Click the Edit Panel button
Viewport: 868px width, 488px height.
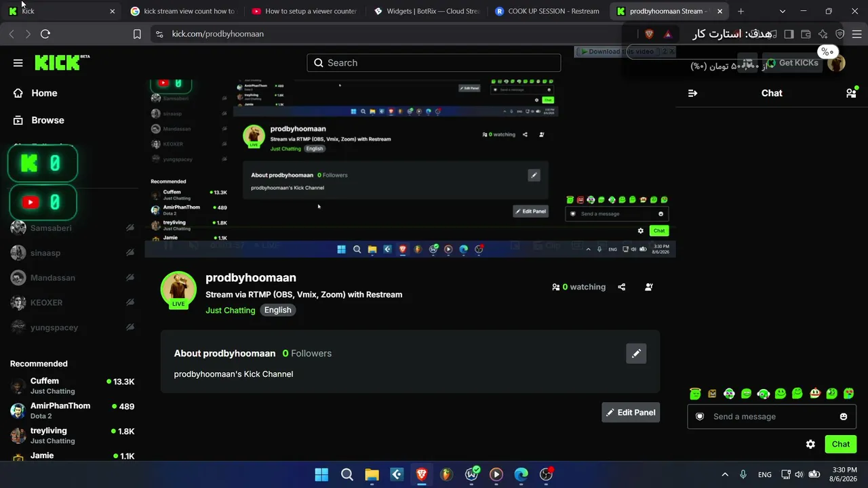tap(631, 413)
